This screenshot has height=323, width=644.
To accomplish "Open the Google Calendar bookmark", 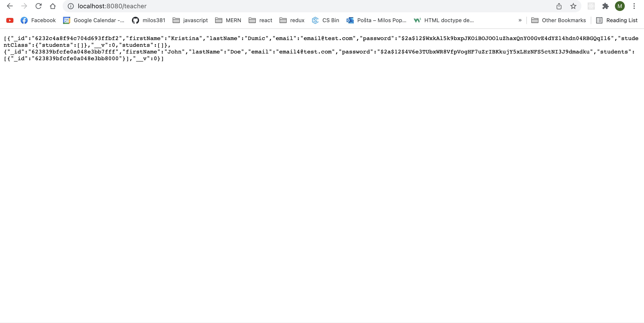I will pyautogui.click(x=94, y=20).
